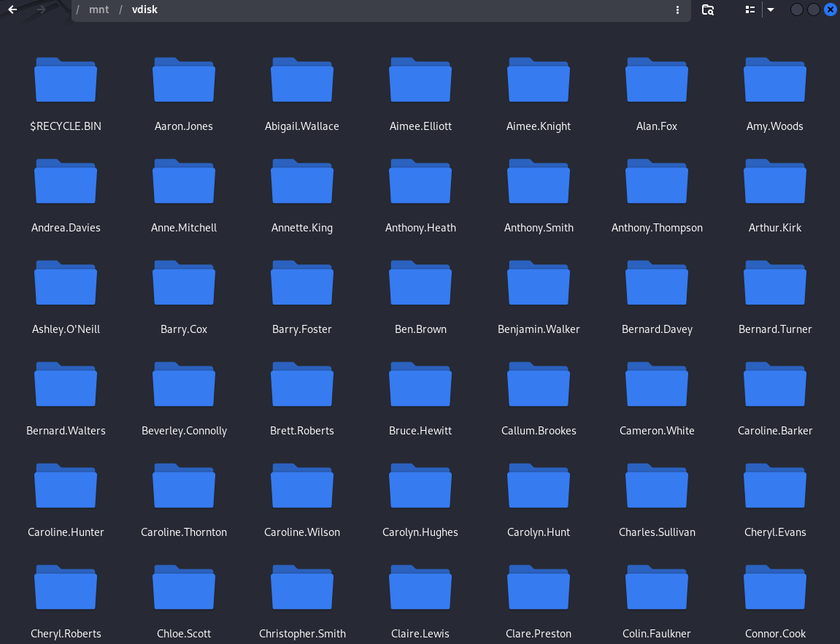Select the Anthony.Thompson folder icon
Viewport: 840px width, 644px height.
pyautogui.click(x=657, y=181)
